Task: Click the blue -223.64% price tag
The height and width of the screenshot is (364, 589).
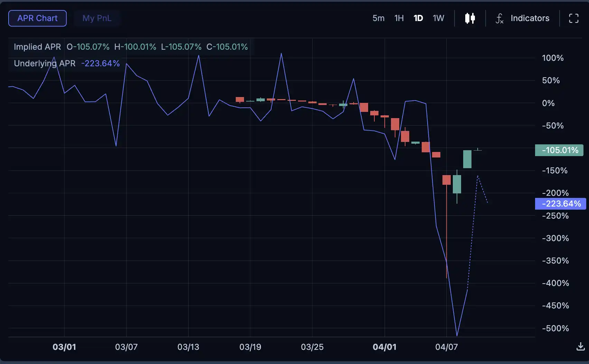Action: pyautogui.click(x=561, y=204)
